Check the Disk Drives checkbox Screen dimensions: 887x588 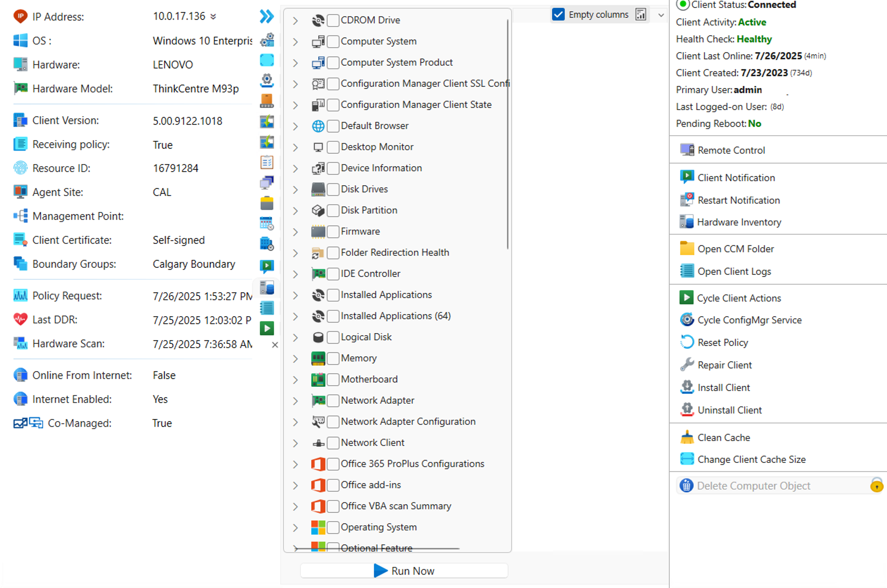coord(333,189)
